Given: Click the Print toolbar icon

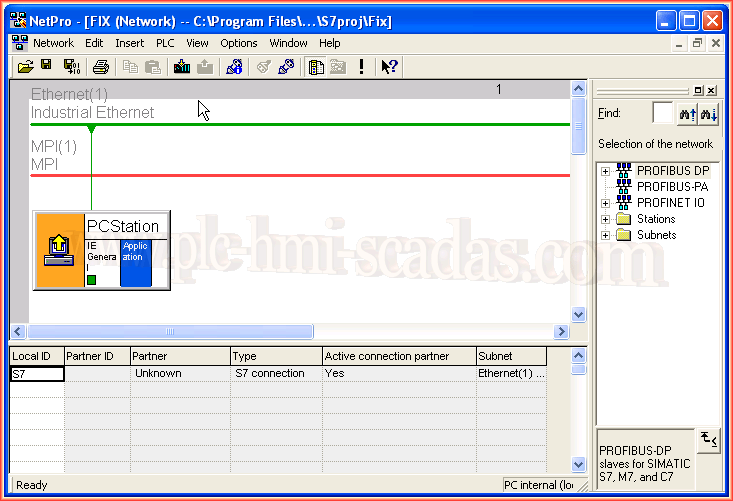Looking at the screenshot, I should pos(100,67).
